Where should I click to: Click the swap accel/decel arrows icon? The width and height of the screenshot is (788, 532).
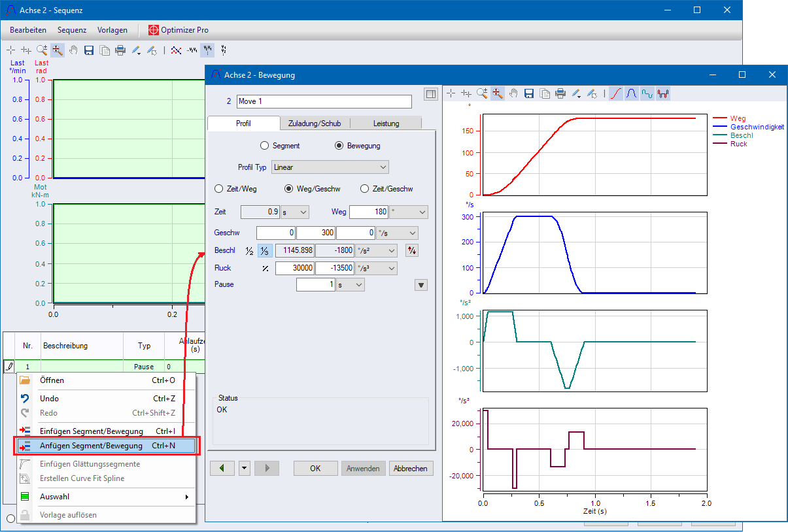pyautogui.click(x=411, y=250)
